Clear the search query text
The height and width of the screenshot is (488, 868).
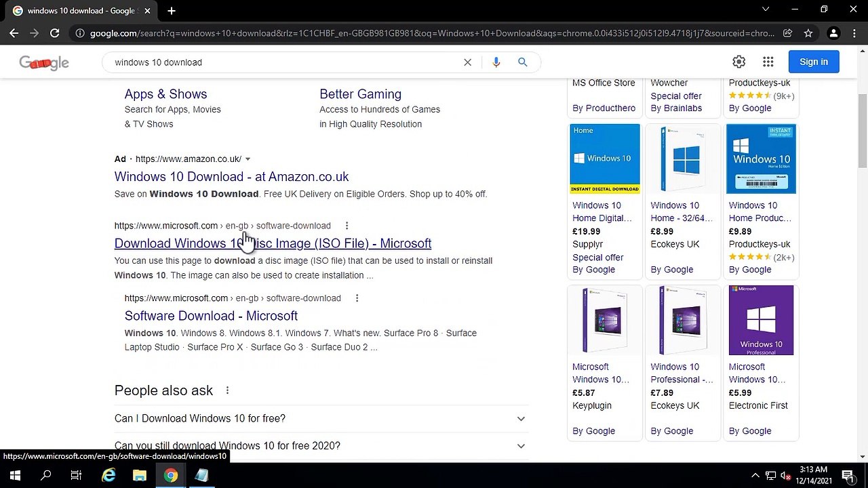click(467, 62)
